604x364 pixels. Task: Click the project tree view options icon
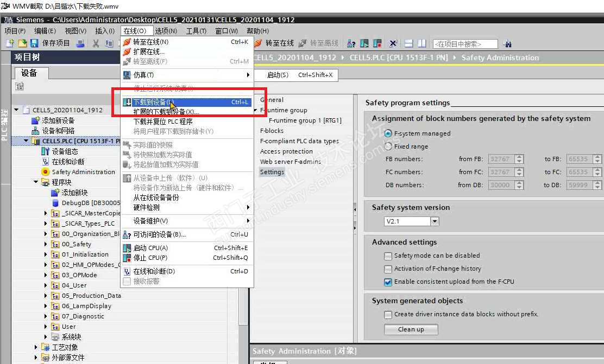click(x=20, y=86)
